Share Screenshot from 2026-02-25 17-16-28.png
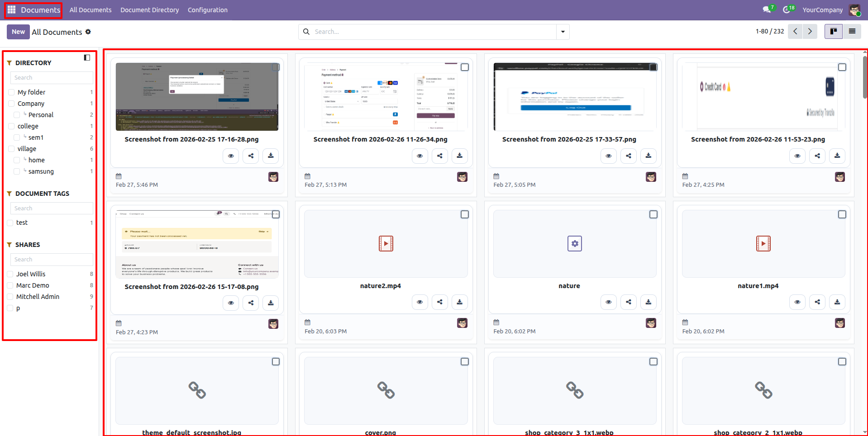868x436 pixels. [251, 156]
